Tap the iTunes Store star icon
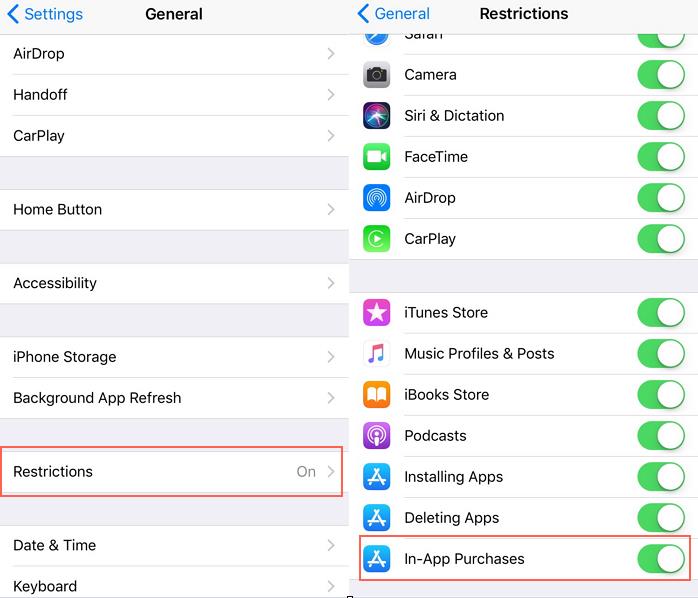The width and height of the screenshot is (698, 598). [x=376, y=313]
